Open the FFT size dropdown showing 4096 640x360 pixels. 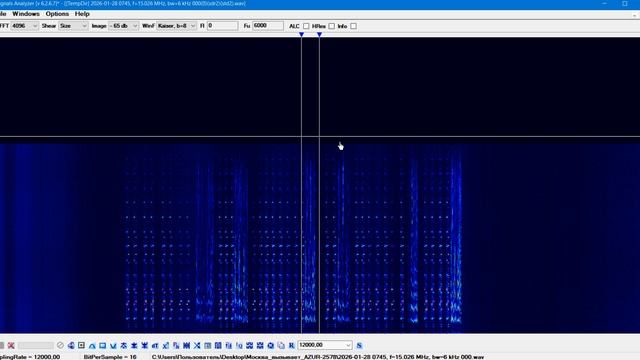click(x=24, y=26)
